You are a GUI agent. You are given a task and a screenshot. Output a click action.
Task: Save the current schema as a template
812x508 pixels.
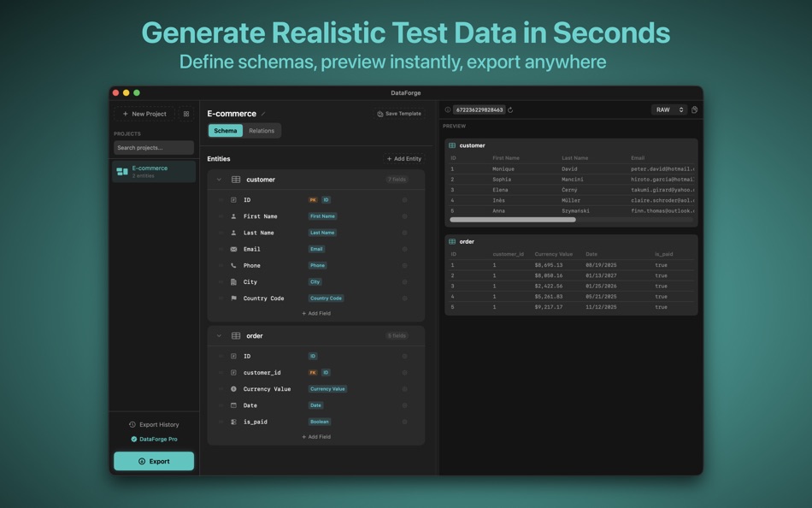coord(397,113)
